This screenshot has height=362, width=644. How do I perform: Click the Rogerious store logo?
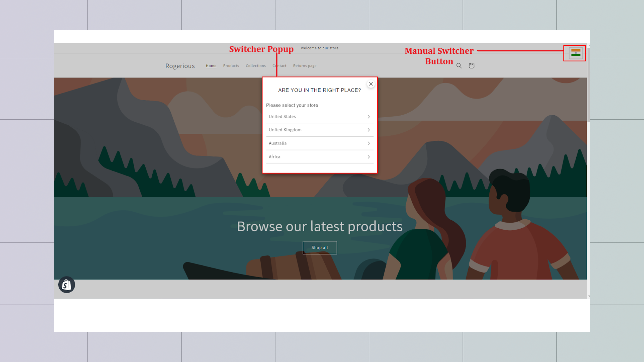[x=180, y=66]
